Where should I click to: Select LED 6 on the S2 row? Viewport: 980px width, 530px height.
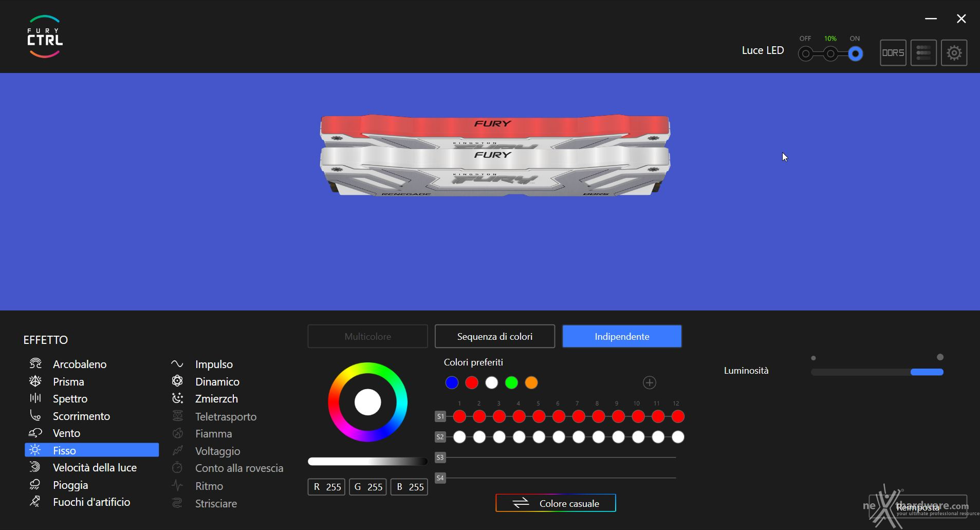click(x=559, y=437)
